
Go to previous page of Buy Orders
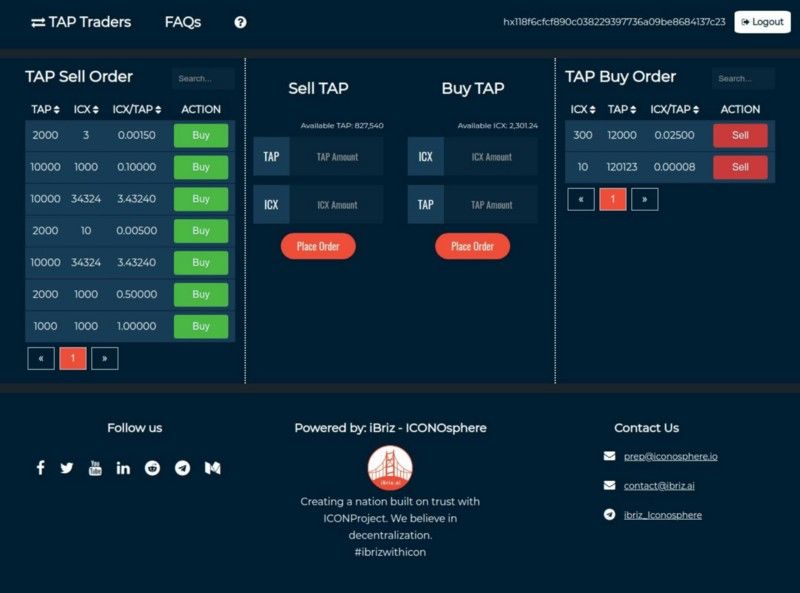pos(581,199)
